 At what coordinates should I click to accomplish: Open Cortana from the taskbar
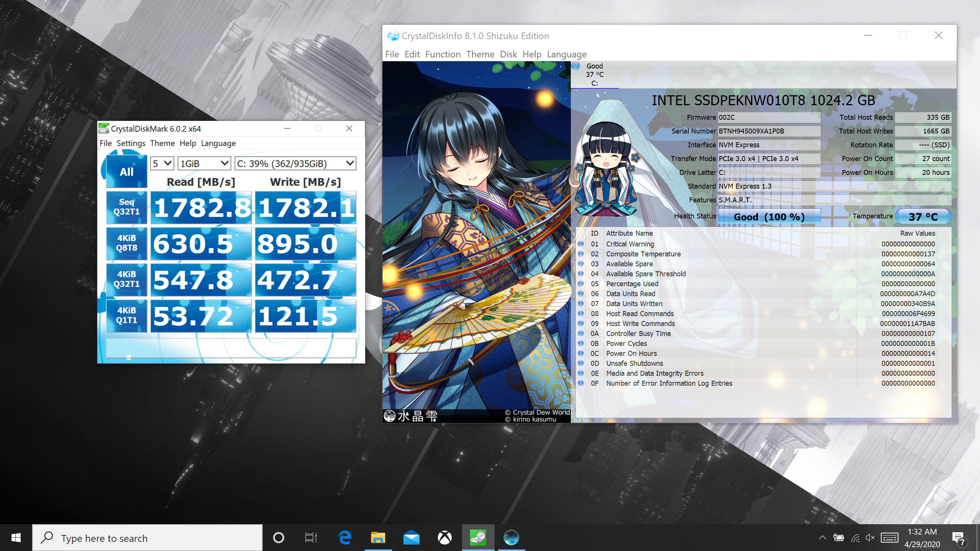point(279,538)
